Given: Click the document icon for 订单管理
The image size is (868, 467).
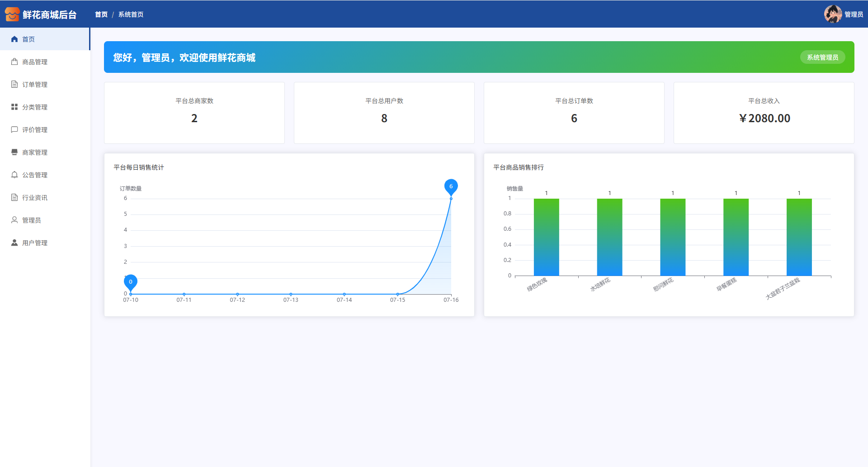Looking at the screenshot, I should tap(14, 85).
